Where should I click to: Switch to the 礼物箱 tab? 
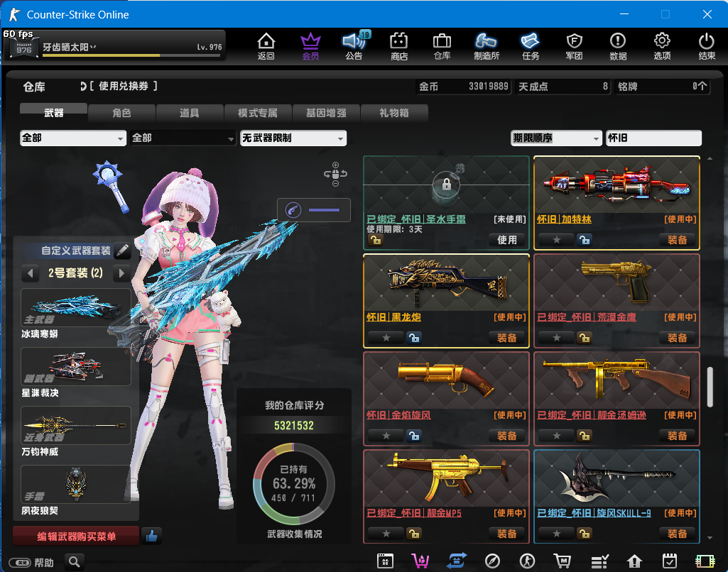393,113
